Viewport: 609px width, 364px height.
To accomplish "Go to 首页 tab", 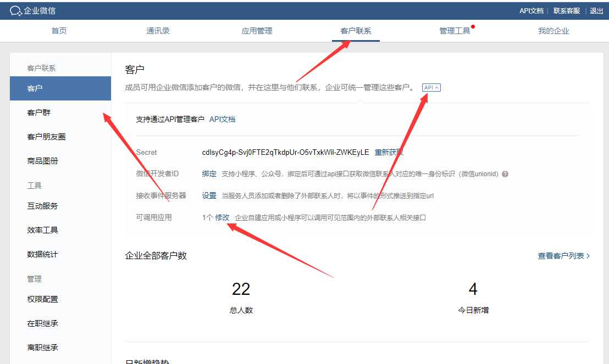I will coord(59,31).
